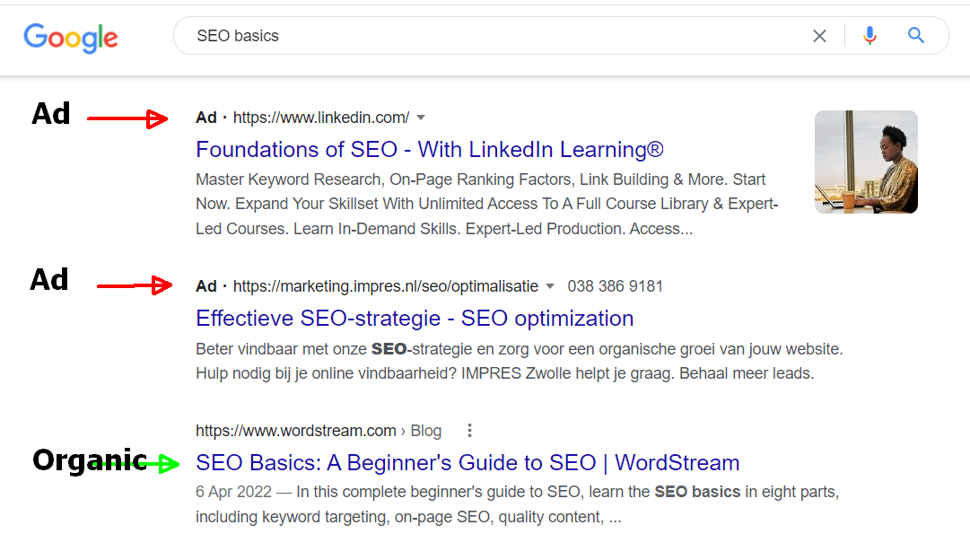Open 'Effectieve SEO-strategie - SEO optimization' link
970x560 pixels.
coord(415,318)
